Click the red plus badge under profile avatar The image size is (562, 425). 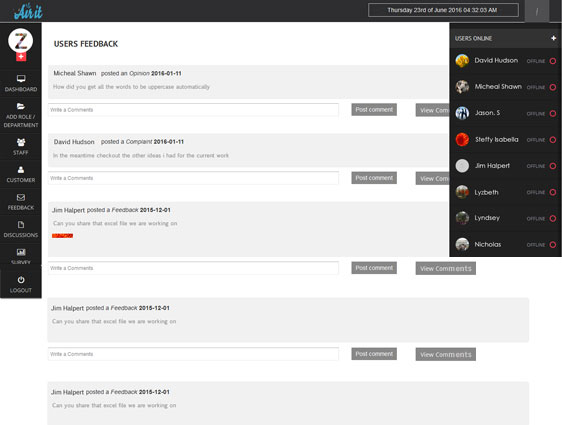coord(21,57)
